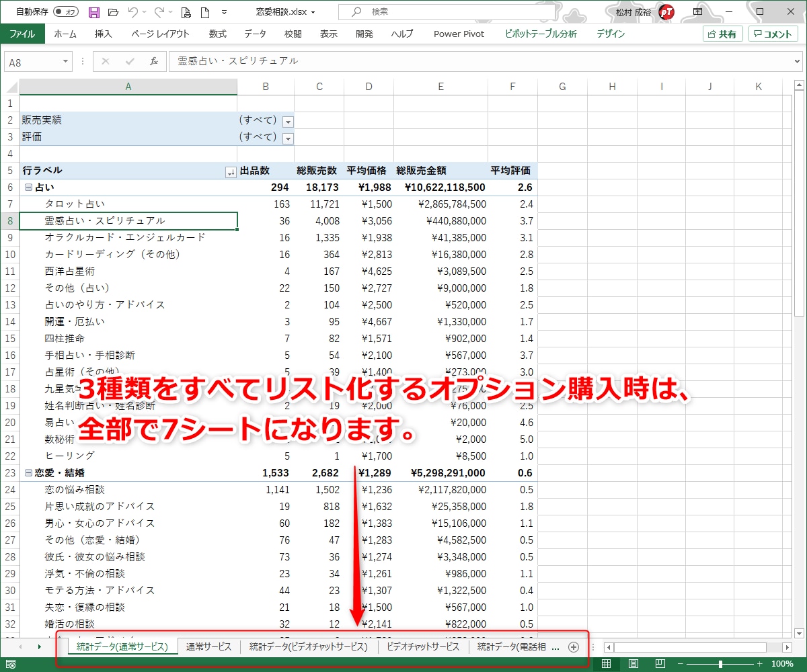This screenshot has width=807, height=672.
Task: Click the コメント comments button
Action: [x=773, y=34]
